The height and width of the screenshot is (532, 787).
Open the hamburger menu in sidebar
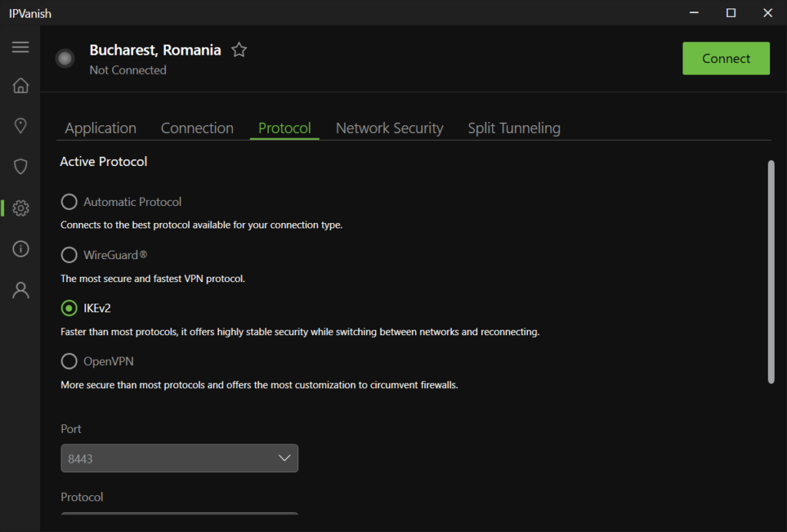click(x=21, y=47)
